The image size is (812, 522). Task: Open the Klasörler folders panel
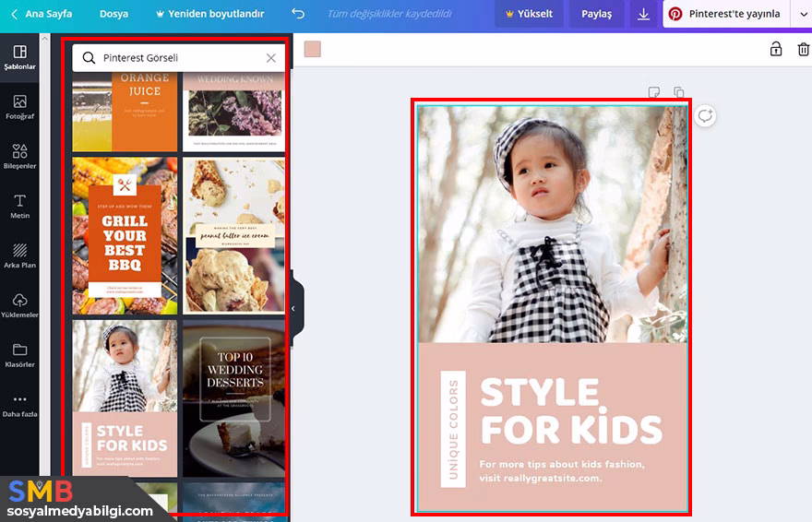(19, 355)
